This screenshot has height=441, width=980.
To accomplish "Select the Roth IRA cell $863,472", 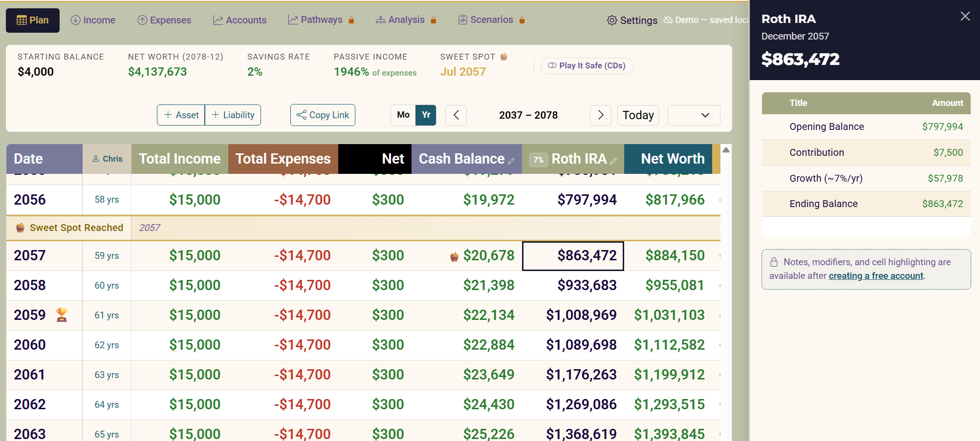I will pyautogui.click(x=573, y=255).
